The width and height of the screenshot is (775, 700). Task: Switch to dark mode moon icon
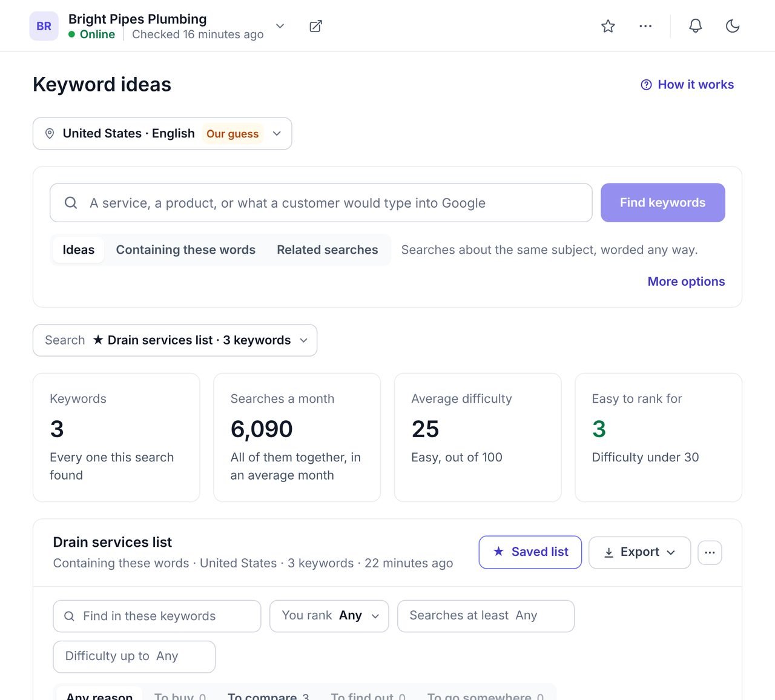(x=733, y=26)
